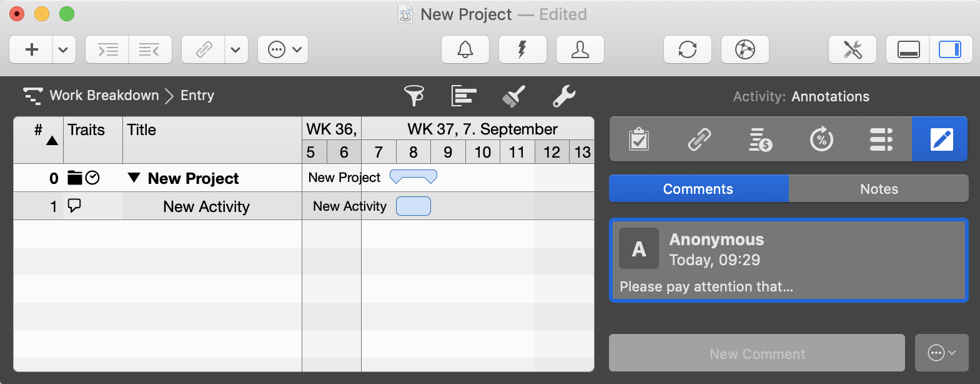Open the wrench settings icon in view bar

pos(563,96)
